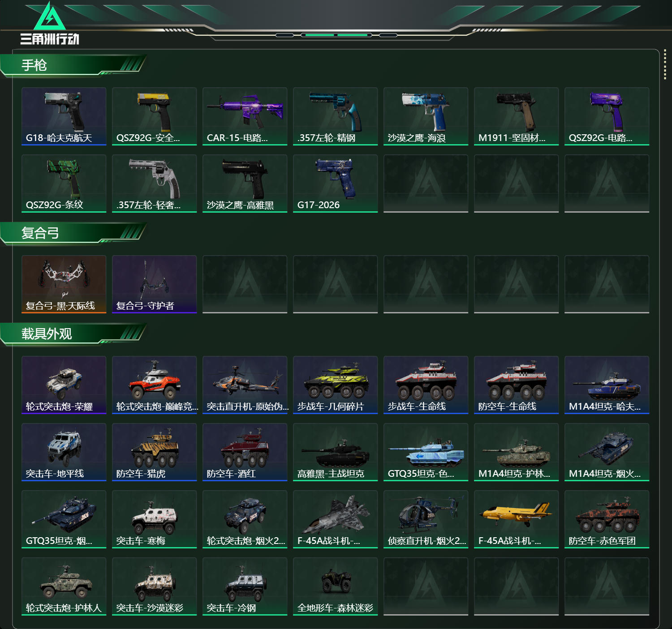Pick M1A4坦克-哈夫 tank skin
The image size is (672, 629).
[607, 385]
